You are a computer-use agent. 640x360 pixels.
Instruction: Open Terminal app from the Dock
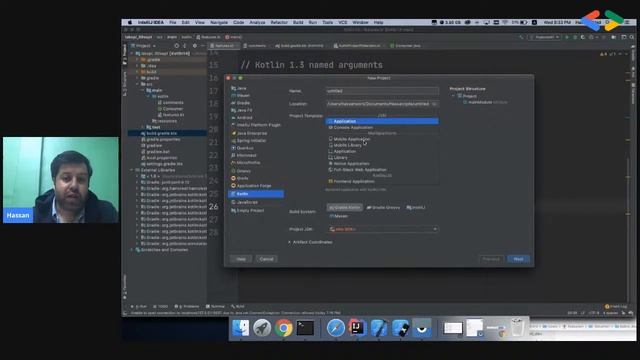(x=305, y=328)
